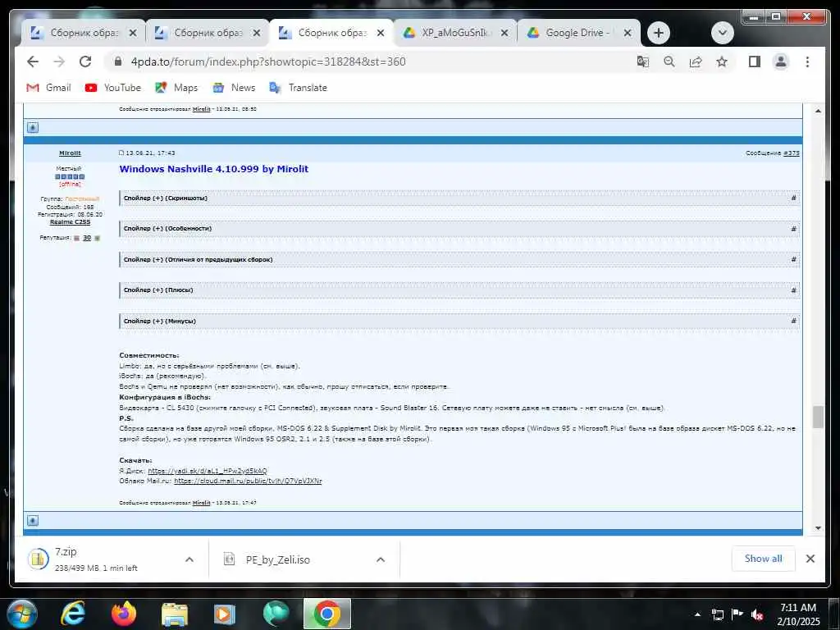Click the # anchor on Минусы spoiler
The width and height of the screenshot is (840, 630).
click(793, 322)
